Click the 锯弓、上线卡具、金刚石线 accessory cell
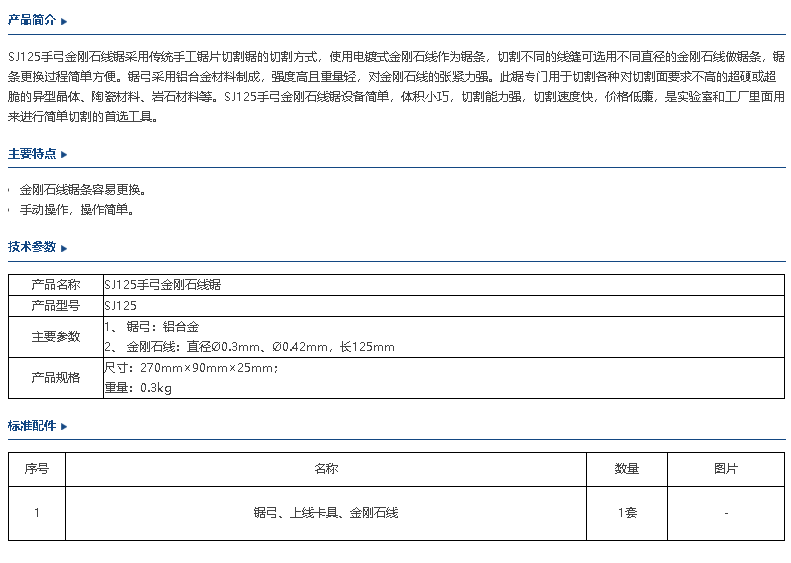791x563 pixels. 326,513
